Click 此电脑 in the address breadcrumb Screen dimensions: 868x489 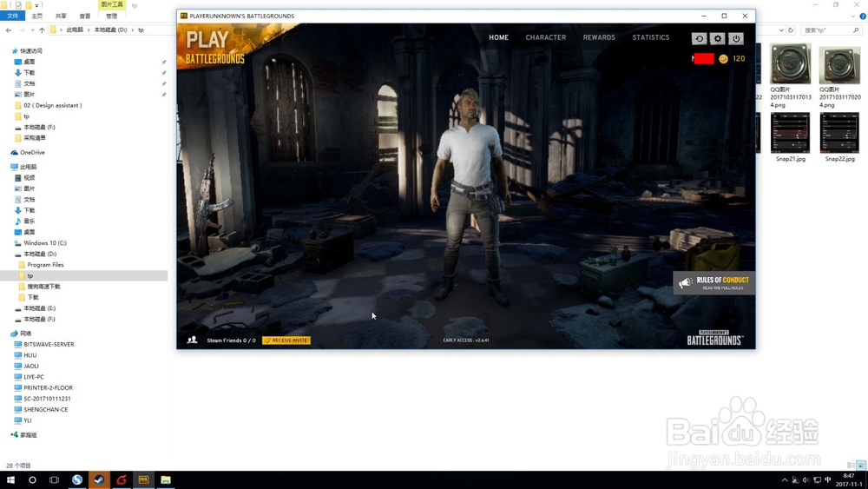(x=74, y=30)
